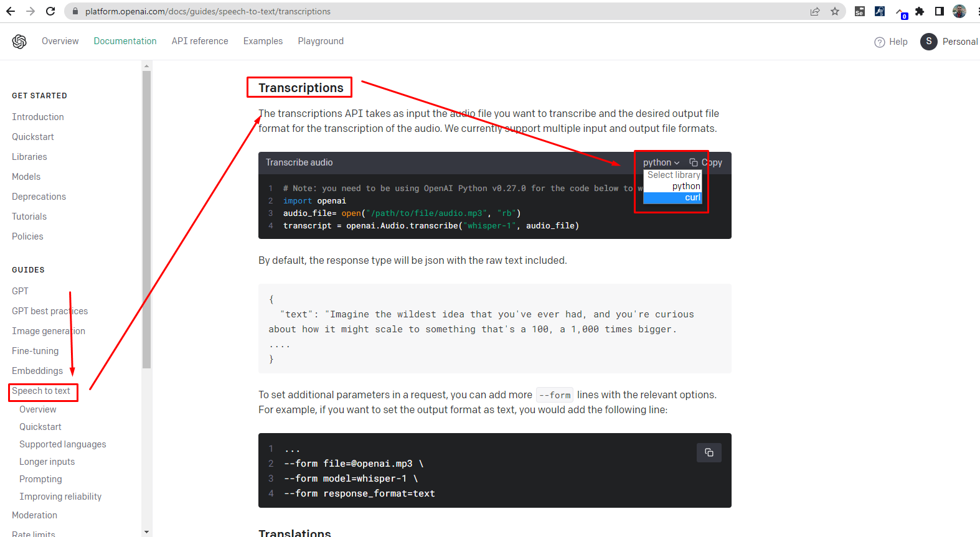Viewport: 980px width, 537px height.
Task: Open the browser Extensions puzzle menu
Action: [920, 11]
